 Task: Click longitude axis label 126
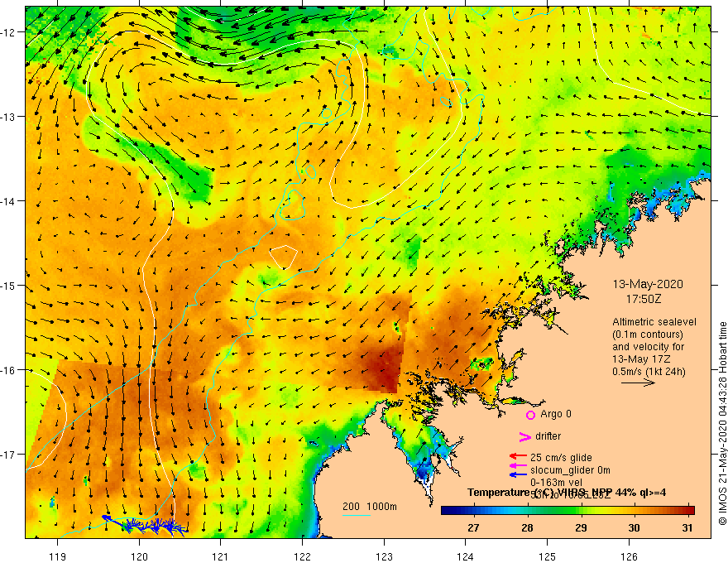(x=629, y=556)
